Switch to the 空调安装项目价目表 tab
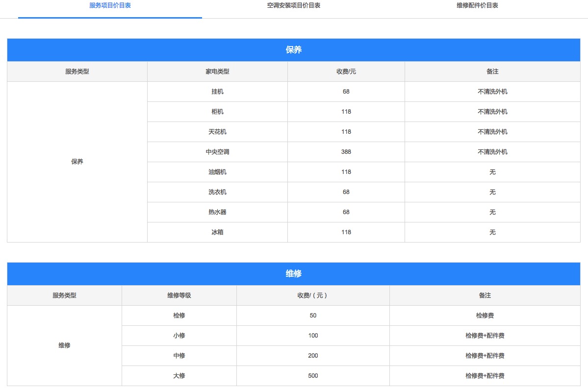This screenshot has height=391, width=588. (294, 5)
